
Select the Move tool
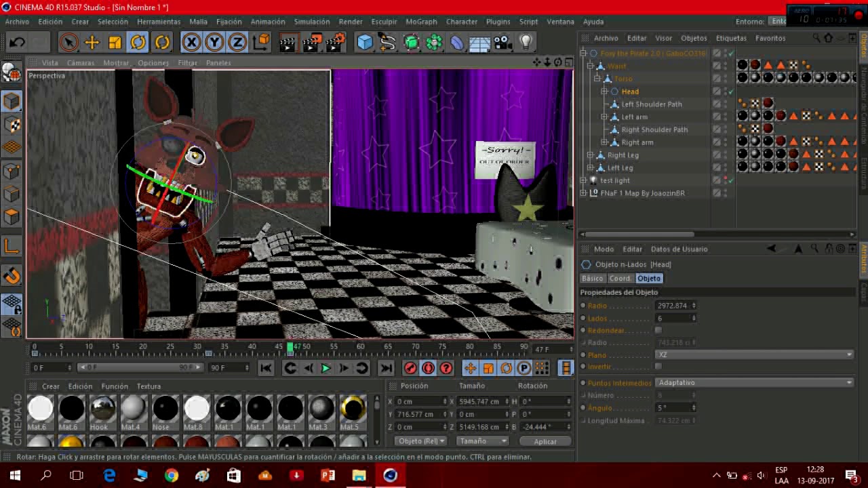coord(92,42)
